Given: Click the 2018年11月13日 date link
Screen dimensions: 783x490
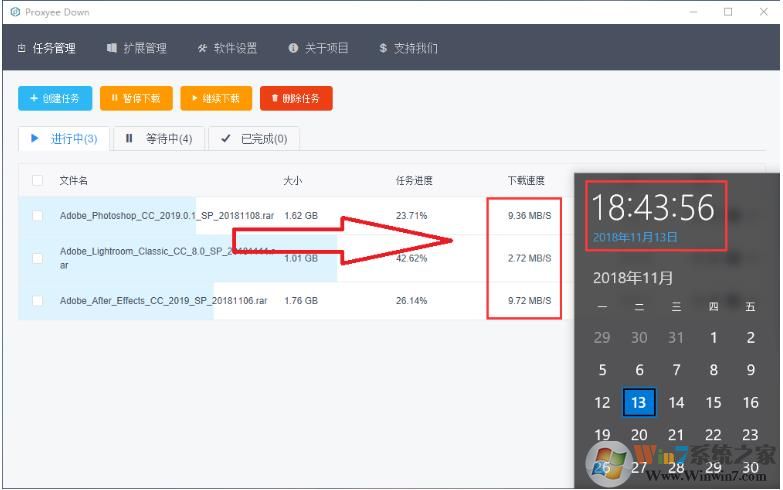Looking at the screenshot, I should tap(635, 237).
